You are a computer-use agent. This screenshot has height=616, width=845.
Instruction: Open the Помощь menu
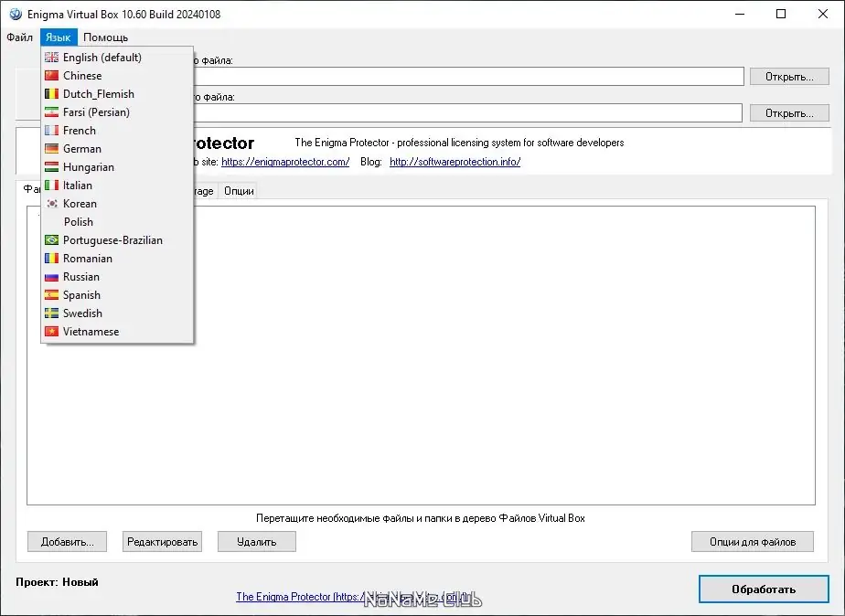point(106,37)
